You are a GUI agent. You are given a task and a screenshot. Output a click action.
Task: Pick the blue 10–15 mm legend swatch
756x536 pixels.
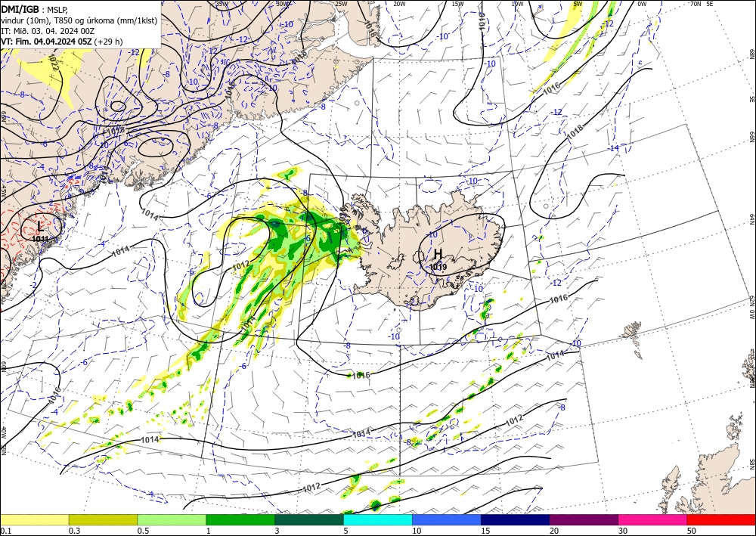[447, 520]
